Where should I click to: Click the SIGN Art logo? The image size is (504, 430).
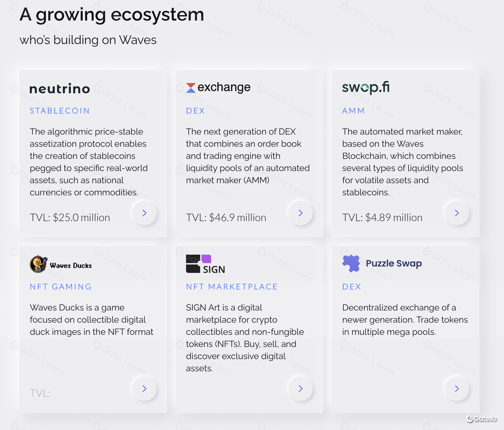(205, 264)
